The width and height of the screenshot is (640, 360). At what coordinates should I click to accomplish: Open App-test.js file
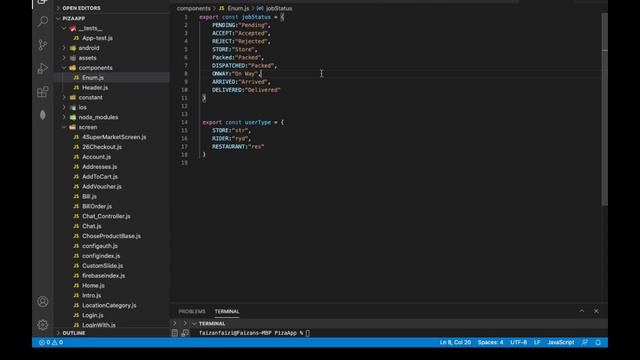[97, 38]
